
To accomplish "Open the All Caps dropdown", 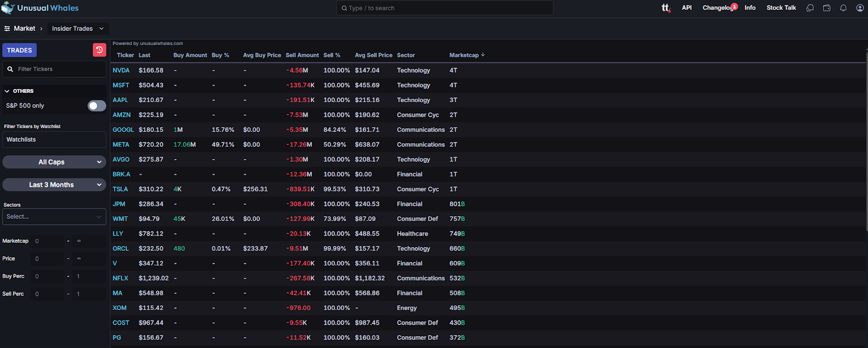I will (x=54, y=162).
